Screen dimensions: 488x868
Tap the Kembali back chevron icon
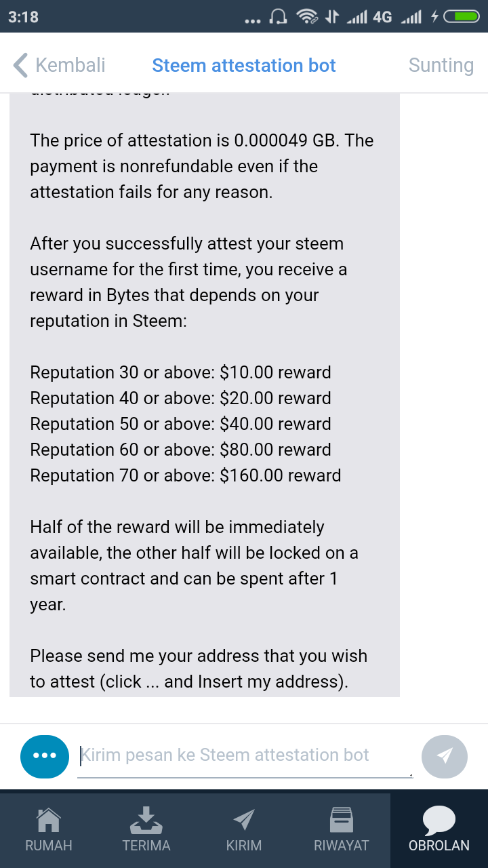pyautogui.click(x=21, y=65)
